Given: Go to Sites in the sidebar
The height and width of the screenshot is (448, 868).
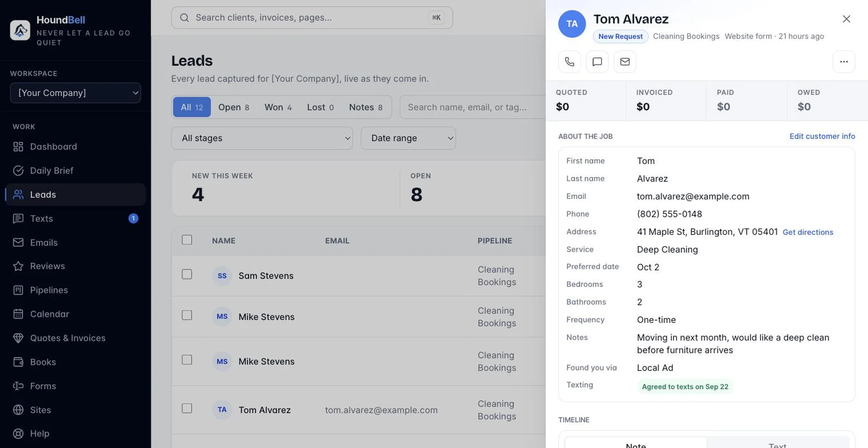Looking at the screenshot, I should point(76,410).
